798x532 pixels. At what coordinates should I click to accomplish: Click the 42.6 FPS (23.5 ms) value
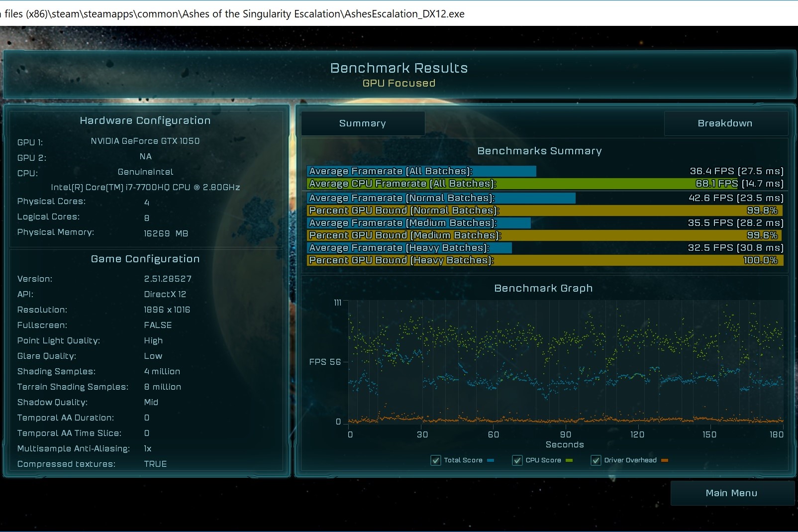pyautogui.click(x=736, y=198)
